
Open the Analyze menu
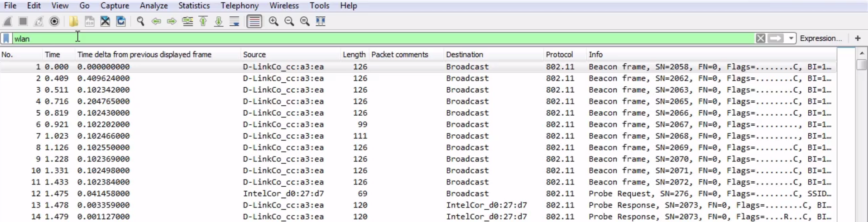(x=154, y=6)
